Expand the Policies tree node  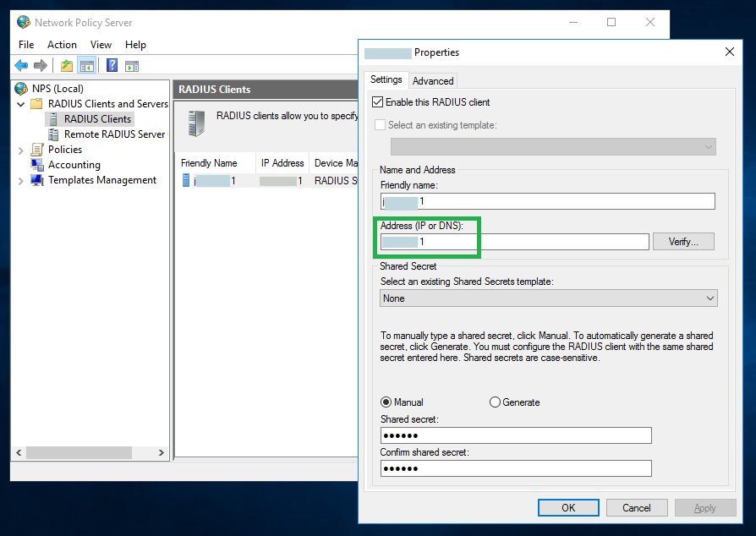pyautogui.click(x=21, y=150)
